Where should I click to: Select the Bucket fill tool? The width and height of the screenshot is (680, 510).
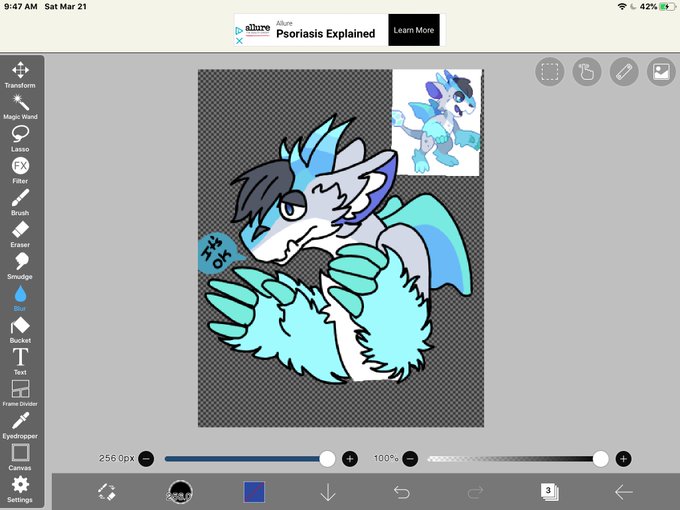(x=20, y=330)
